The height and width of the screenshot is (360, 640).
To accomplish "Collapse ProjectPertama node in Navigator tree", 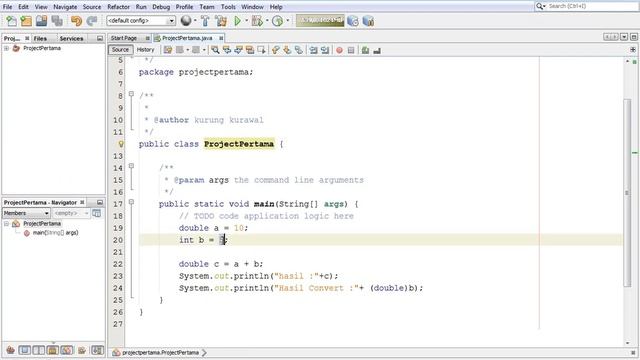I will pos(6,224).
